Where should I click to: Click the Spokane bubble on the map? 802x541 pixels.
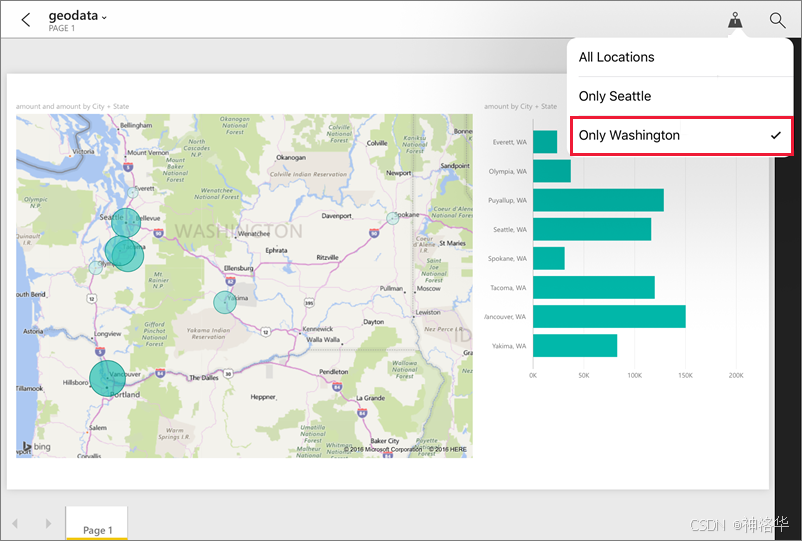[392, 218]
